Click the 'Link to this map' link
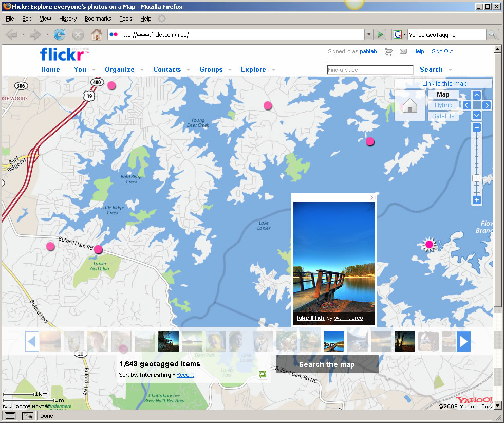Viewport: 504px width, 423px height. (x=444, y=83)
